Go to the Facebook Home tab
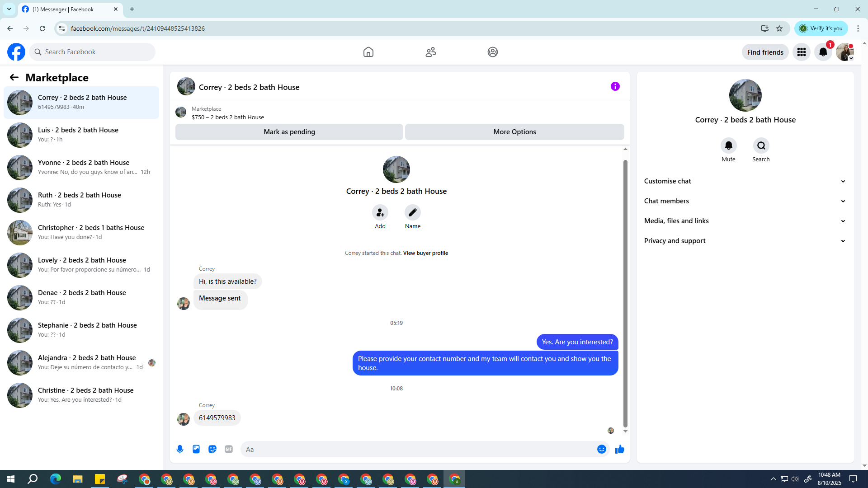This screenshot has width=868, height=488. click(x=368, y=52)
